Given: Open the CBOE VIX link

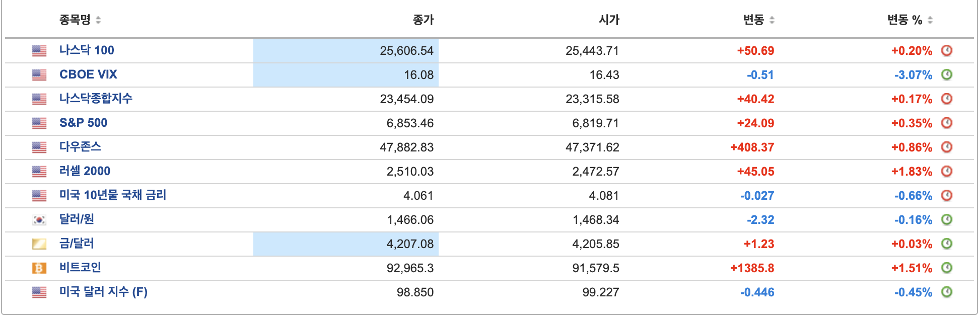Looking at the screenshot, I should (88, 74).
